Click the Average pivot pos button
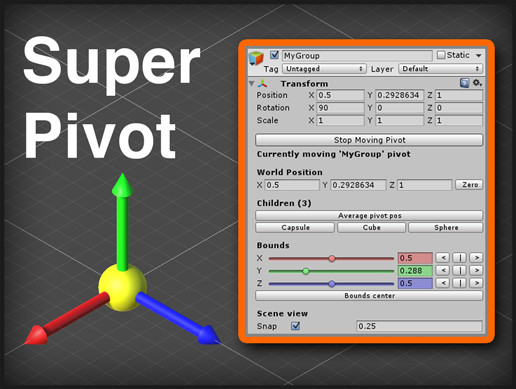 369,216
